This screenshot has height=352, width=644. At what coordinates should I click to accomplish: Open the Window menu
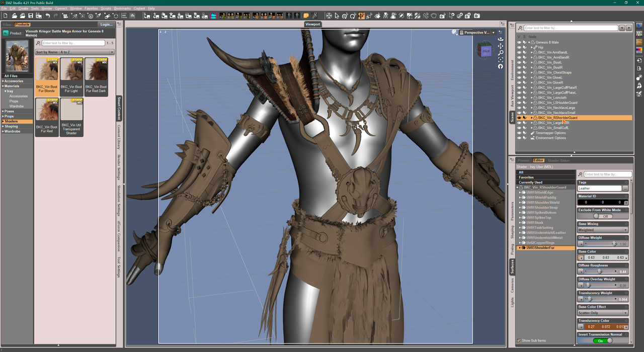[x=76, y=9]
